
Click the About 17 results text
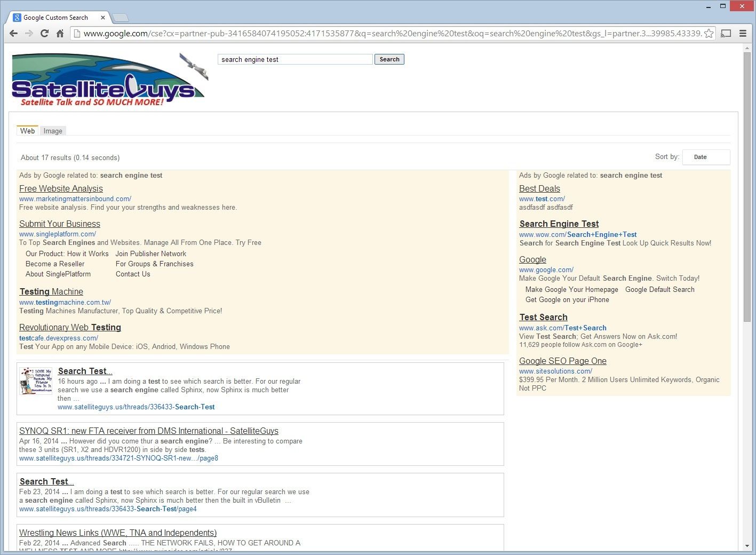pyautogui.click(x=70, y=157)
